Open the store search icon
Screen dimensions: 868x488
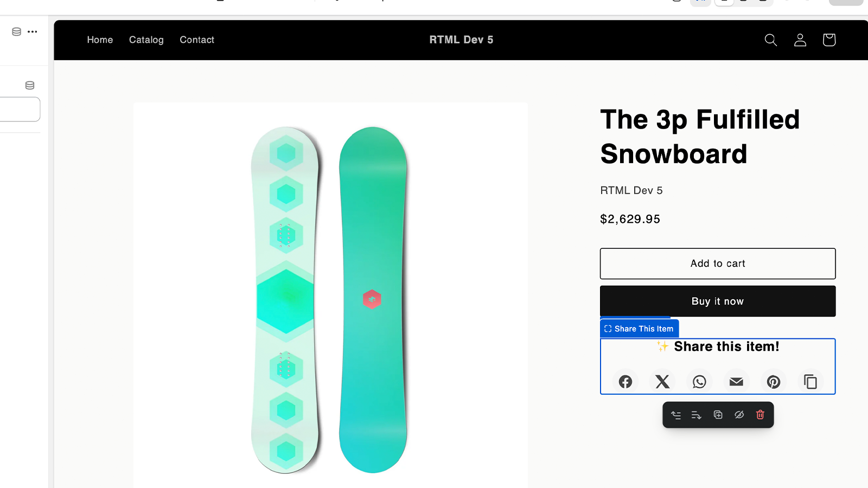click(770, 40)
